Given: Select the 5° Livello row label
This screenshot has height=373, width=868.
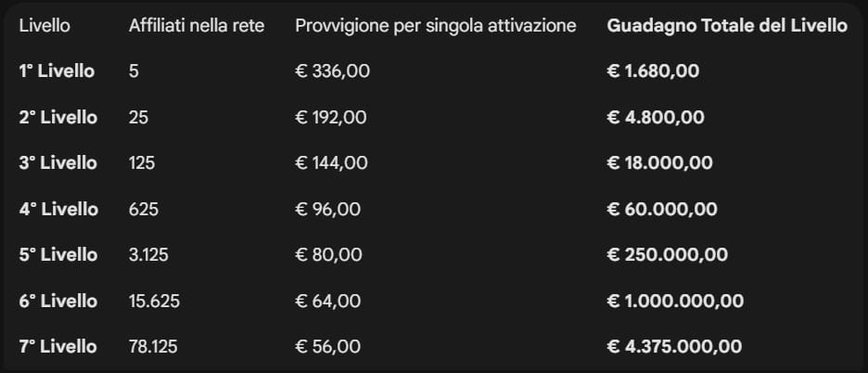Looking at the screenshot, I should [x=57, y=255].
